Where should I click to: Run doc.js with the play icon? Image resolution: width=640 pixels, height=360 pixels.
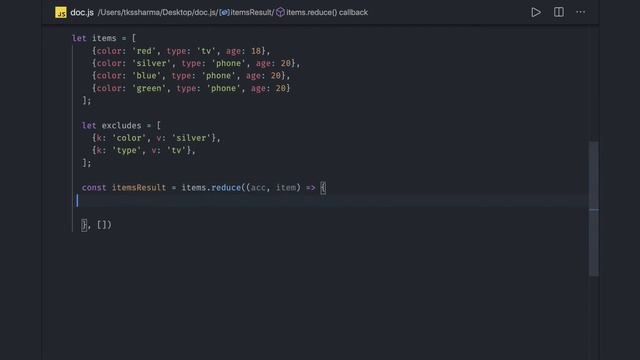(536, 12)
